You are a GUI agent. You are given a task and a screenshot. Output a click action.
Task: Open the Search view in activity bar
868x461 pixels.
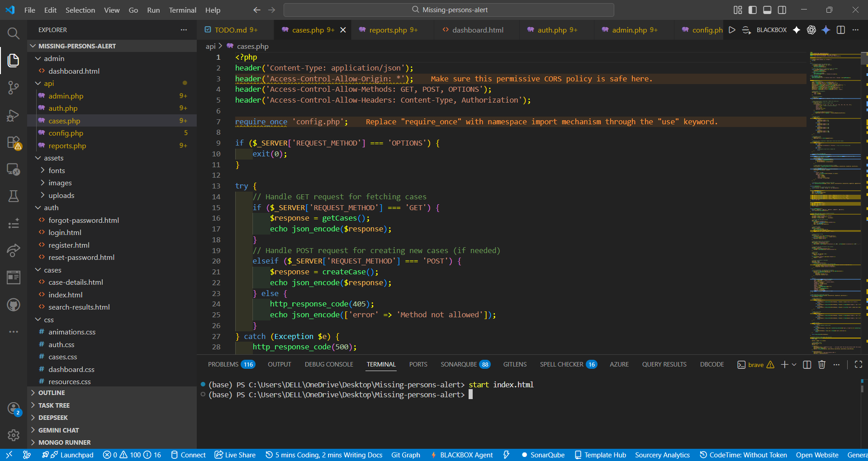click(13, 33)
